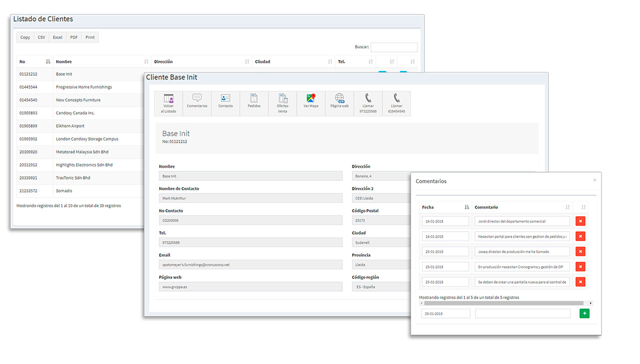Delete the comment 'Jordi director del departamento comercial'
640x364 pixels.
pyautogui.click(x=580, y=221)
